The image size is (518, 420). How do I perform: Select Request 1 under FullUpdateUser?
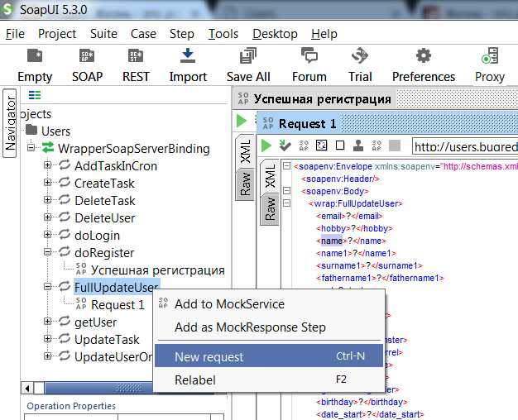118,305
